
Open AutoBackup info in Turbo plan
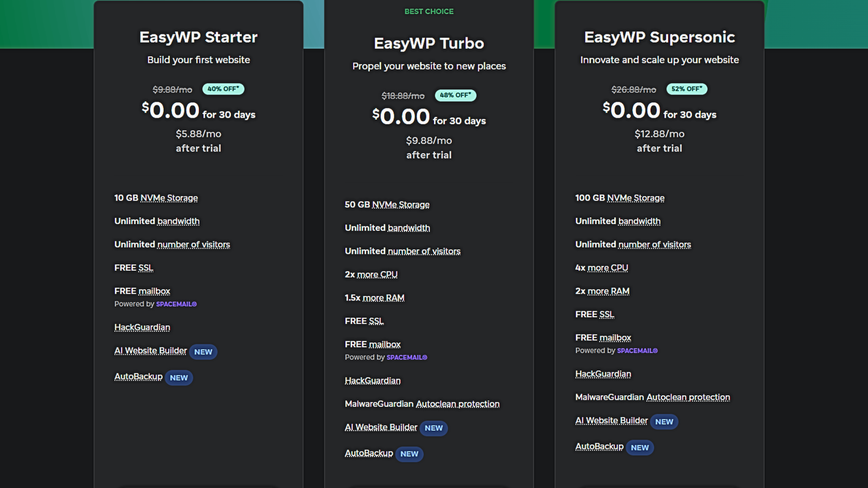(x=369, y=453)
